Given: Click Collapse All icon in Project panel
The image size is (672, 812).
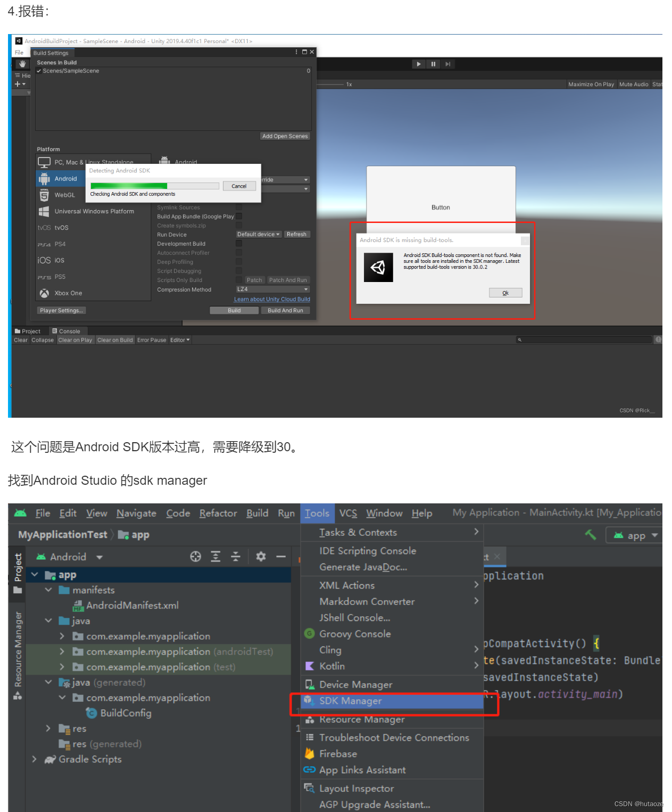Looking at the screenshot, I should tap(236, 557).
